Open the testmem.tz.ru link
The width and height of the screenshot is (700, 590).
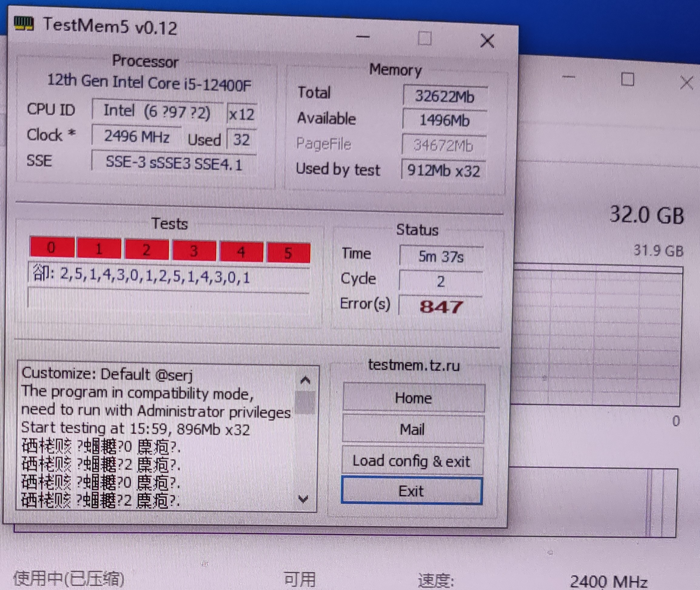click(x=414, y=365)
